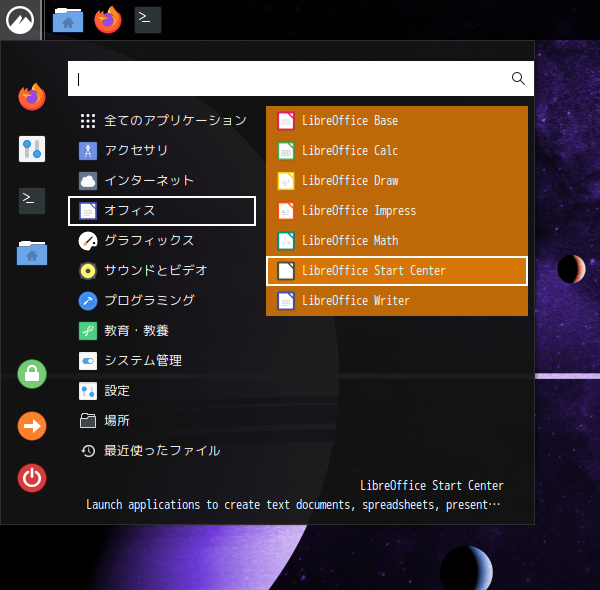This screenshot has height=590, width=600.
Task: Lock the screen with the green padlock
Action: click(x=32, y=374)
